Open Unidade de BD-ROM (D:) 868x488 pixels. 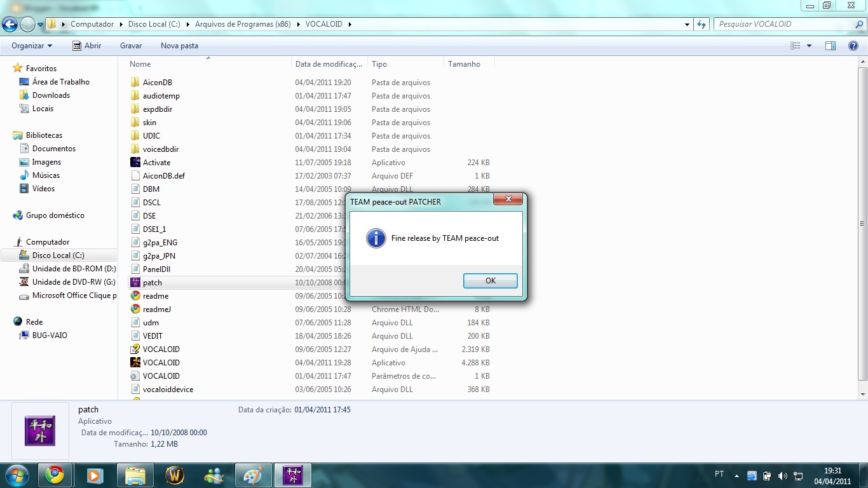74,269
